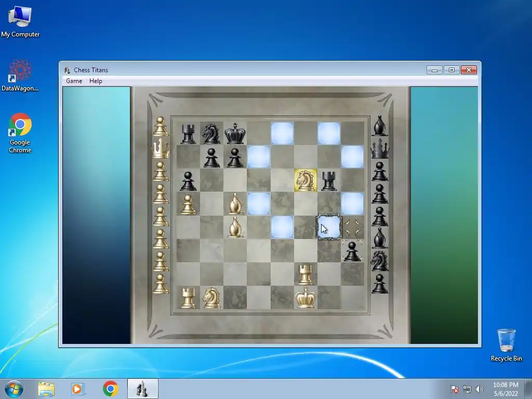The image size is (532, 399).
Task: Open the Windows Start menu
Action: (14, 389)
